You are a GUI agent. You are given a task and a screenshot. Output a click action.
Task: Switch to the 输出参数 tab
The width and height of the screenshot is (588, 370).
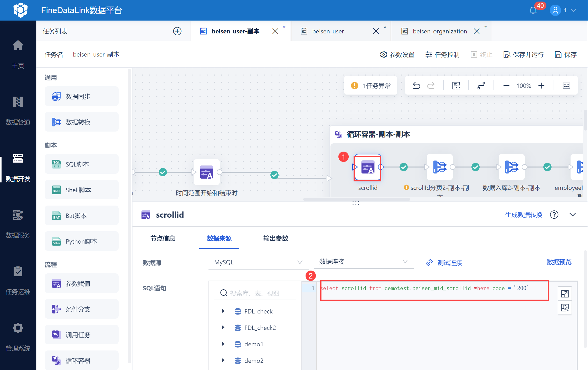pos(276,238)
